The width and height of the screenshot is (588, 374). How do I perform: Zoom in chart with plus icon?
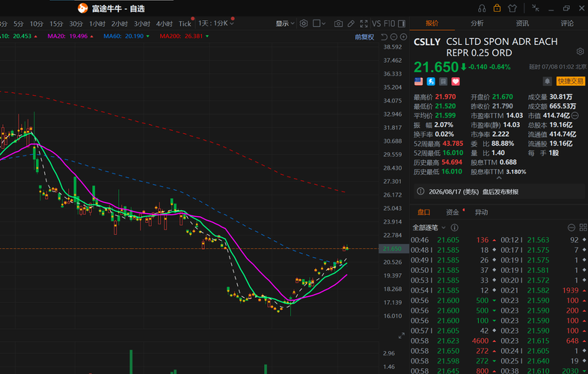tap(403, 37)
